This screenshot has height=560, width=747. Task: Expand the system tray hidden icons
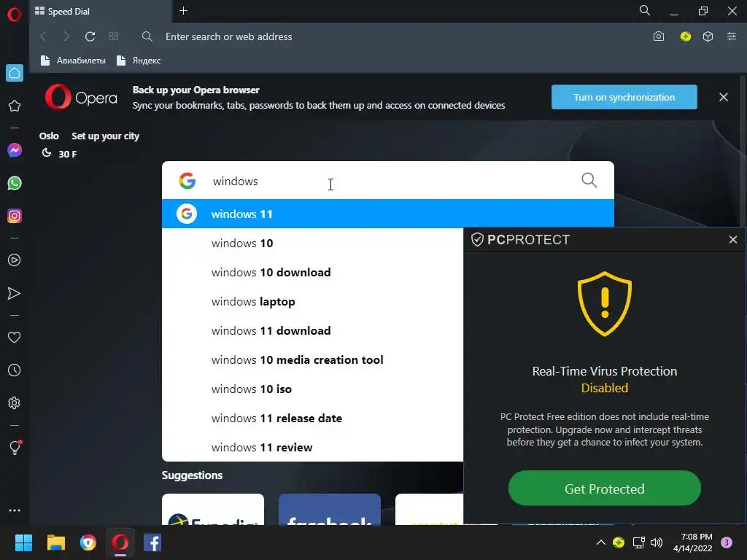[601, 542]
